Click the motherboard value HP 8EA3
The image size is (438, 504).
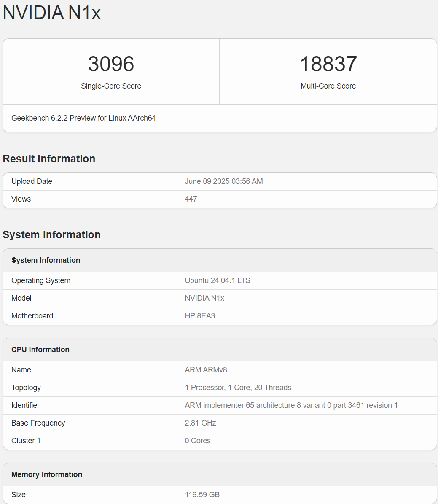click(200, 316)
